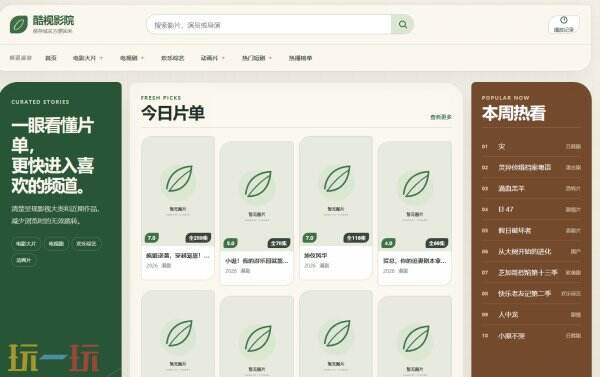Open rank 10 title in 本周热看
Screen dimensions: 600x377
pos(511,336)
